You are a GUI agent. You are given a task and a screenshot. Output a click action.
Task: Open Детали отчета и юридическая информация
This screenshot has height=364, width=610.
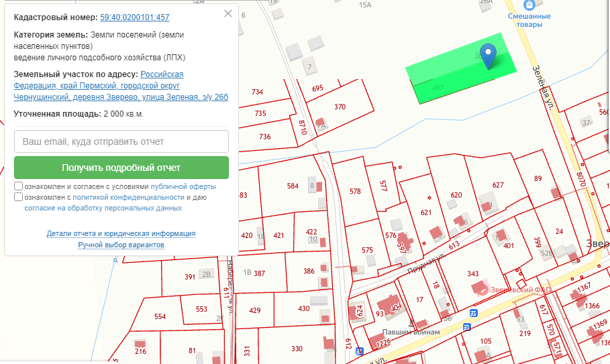(121, 233)
